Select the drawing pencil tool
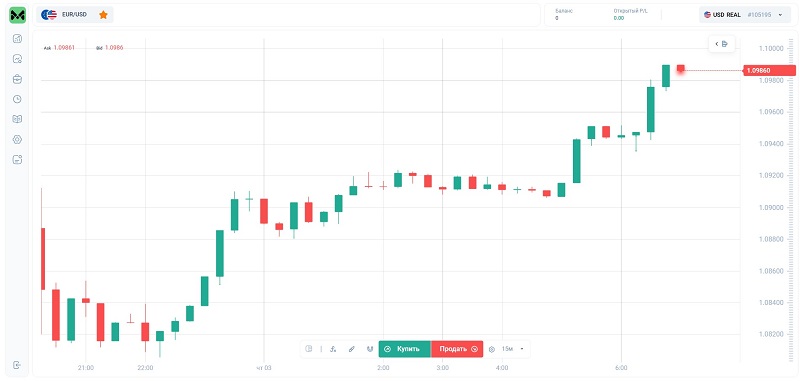Image resolution: width=800 pixels, height=381 pixels. pyautogui.click(x=352, y=349)
